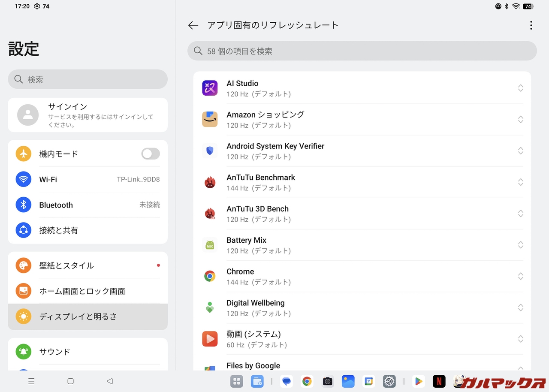Screen dimensions: 549x392
Task: Open Wi-Fi settings
Action: click(x=87, y=179)
